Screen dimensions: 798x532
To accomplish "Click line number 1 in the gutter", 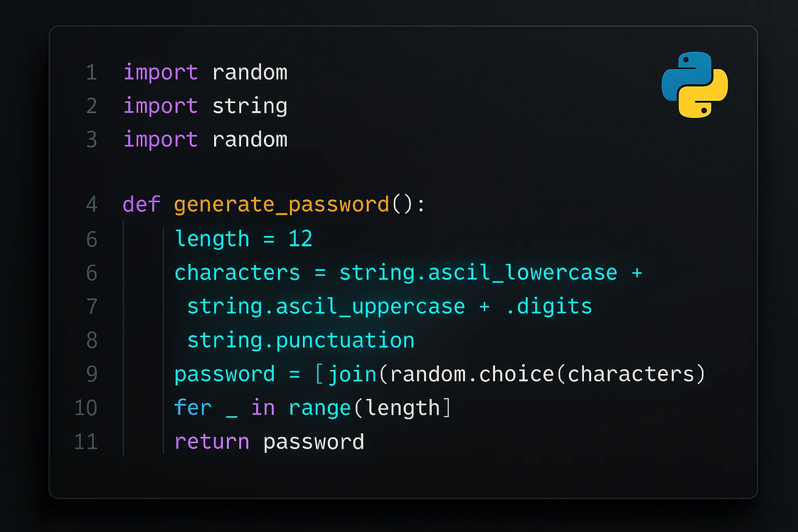I will (x=91, y=73).
